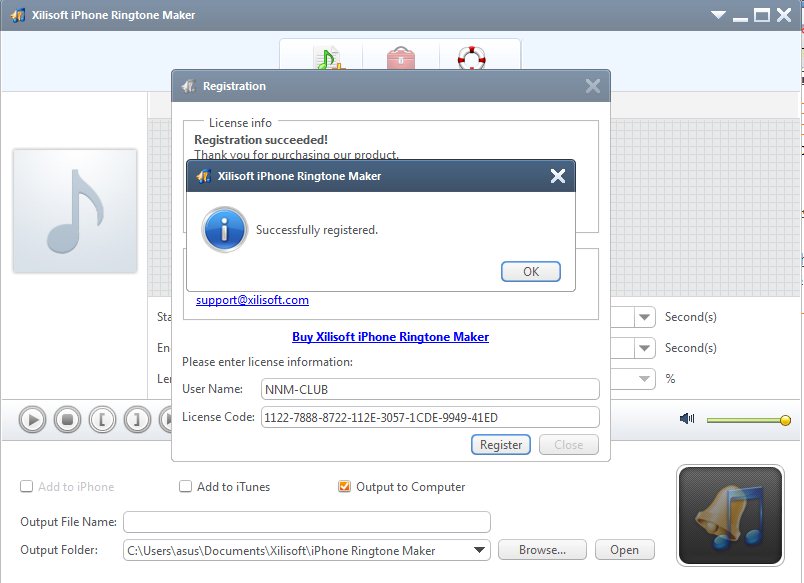Uncheck the Output to Computer checkbox
Image resolution: width=804 pixels, height=583 pixels.
[345, 487]
